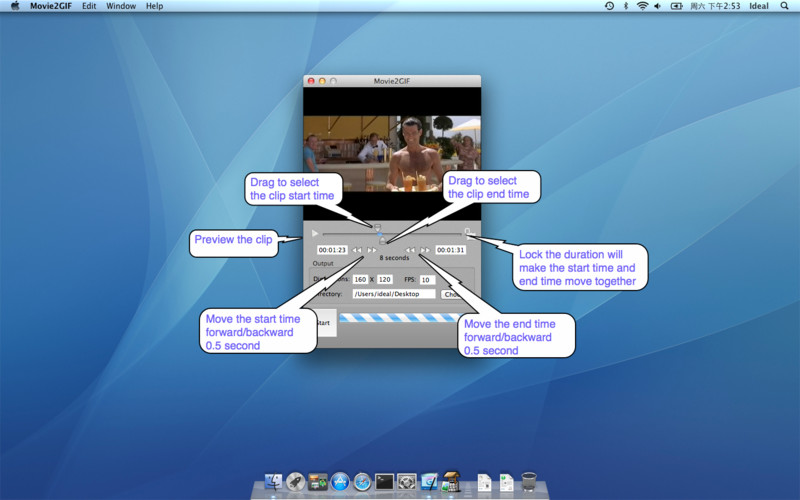800x500 pixels.
Task: Open Time Machine status menu icon
Action: pyautogui.click(x=609, y=6)
